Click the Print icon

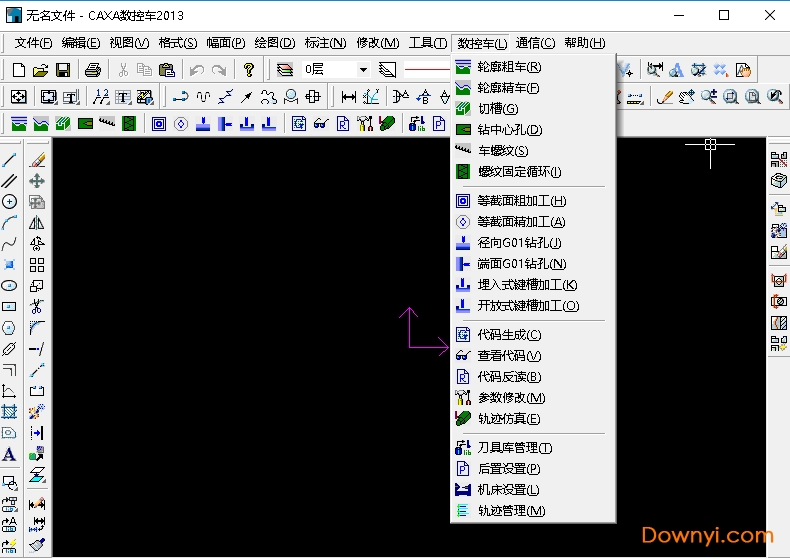93,70
